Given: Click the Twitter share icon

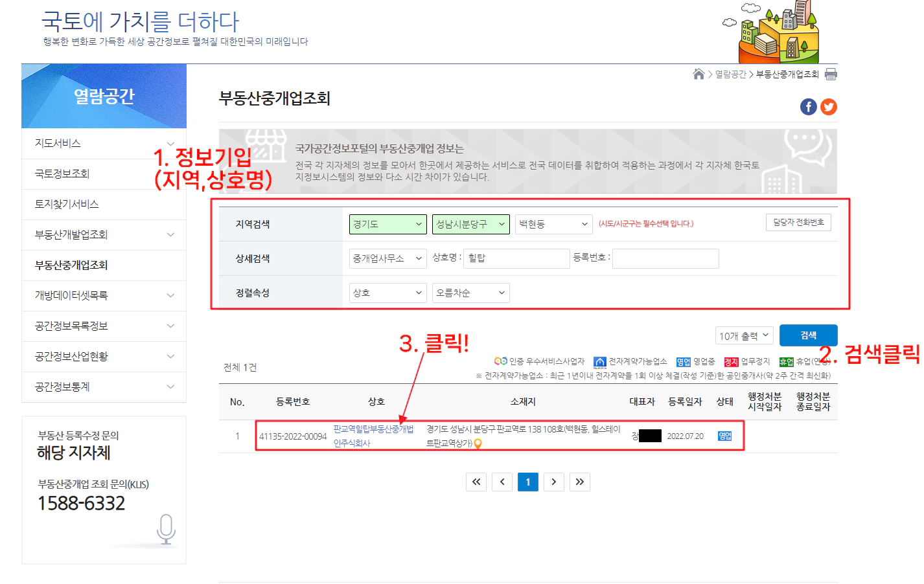Looking at the screenshot, I should pos(828,107).
